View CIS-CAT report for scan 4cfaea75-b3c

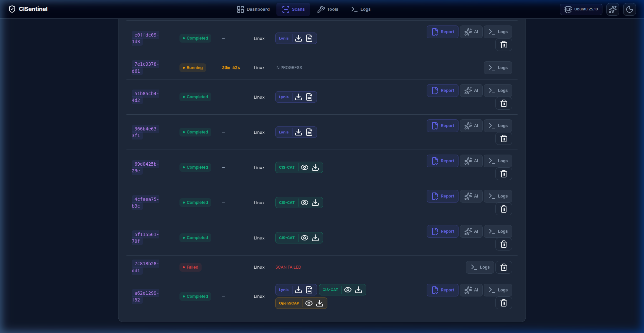pos(305,203)
